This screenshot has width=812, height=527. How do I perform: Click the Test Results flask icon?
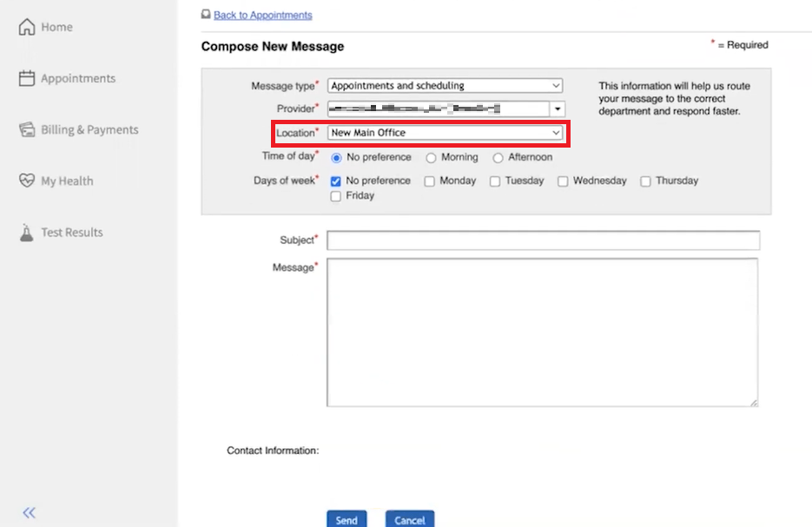pyautogui.click(x=26, y=233)
